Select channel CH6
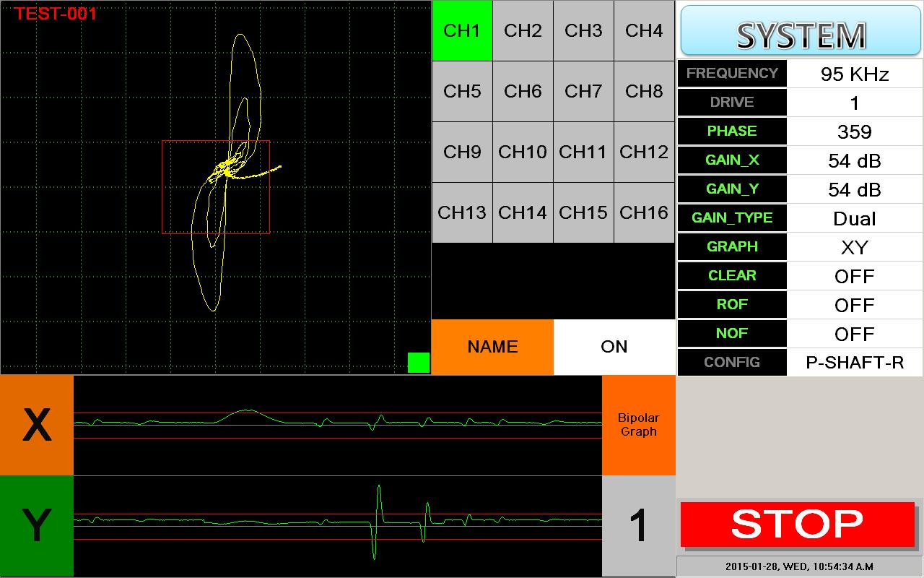 523,91
